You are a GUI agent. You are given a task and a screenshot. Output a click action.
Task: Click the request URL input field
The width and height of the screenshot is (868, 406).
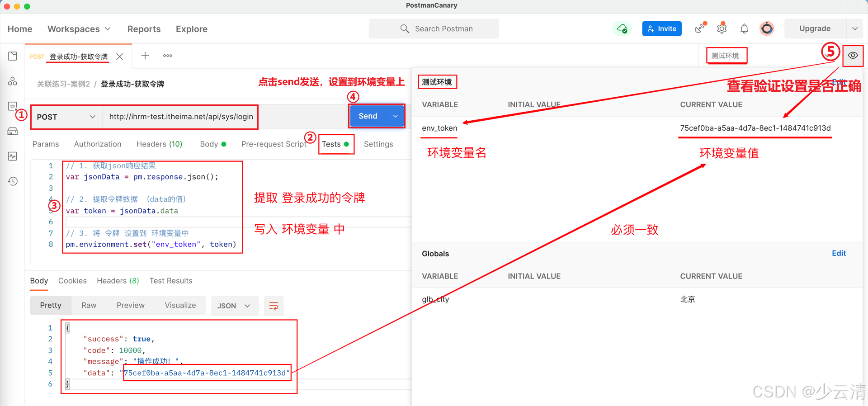point(181,117)
